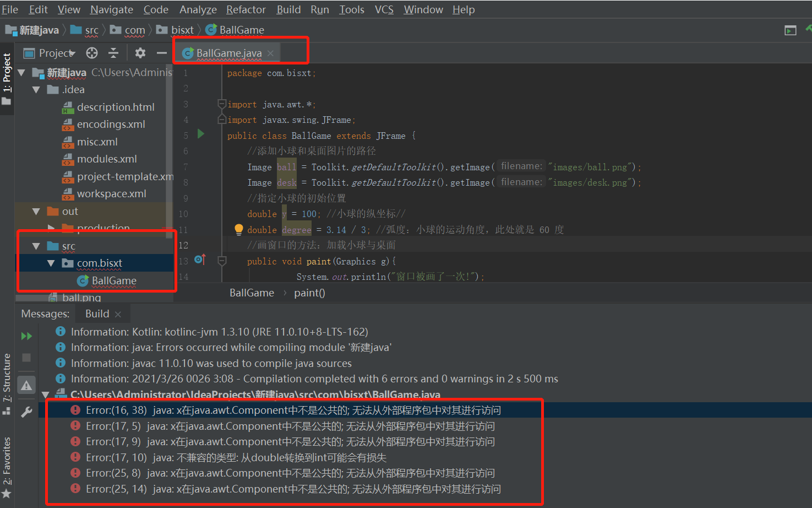Viewport: 812px width, 508px height.
Task: Click the yellow lightbulb intention icon
Action: 238,229
